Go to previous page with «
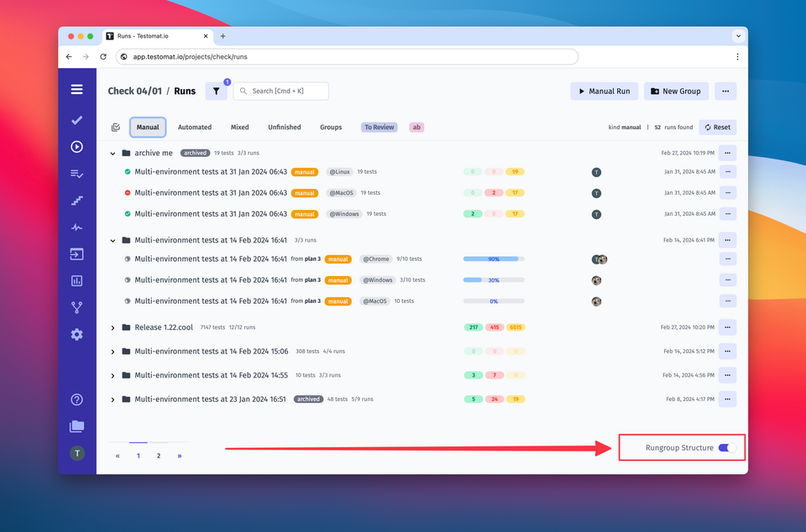Image resolution: width=806 pixels, height=532 pixels. (x=118, y=456)
